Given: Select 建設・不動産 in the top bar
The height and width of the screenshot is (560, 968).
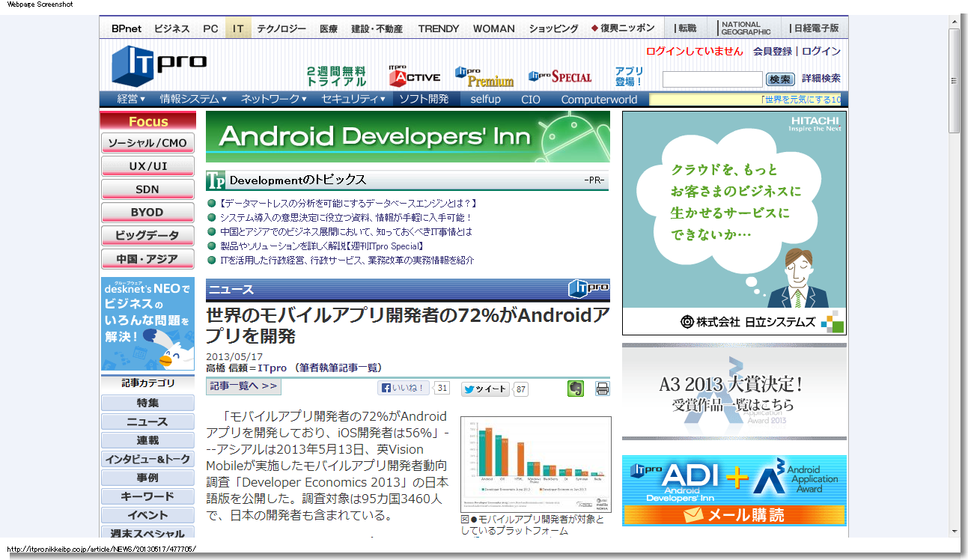Looking at the screenshot, I should coord(377,28).
